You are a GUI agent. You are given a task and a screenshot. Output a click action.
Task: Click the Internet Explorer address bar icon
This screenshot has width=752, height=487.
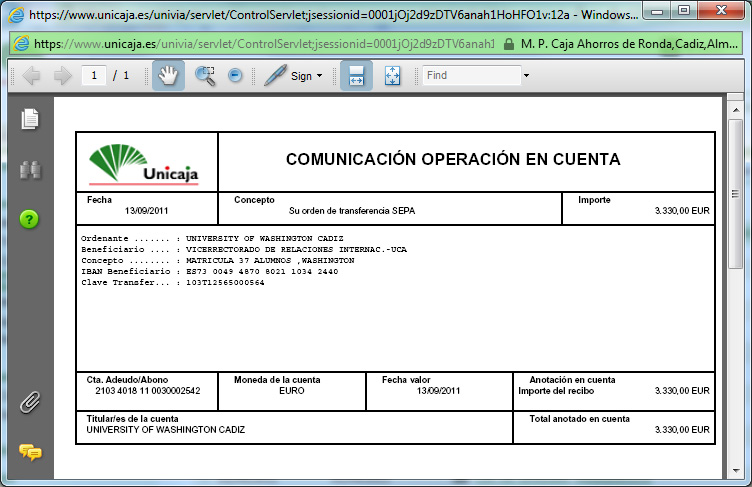coord(21,44)
